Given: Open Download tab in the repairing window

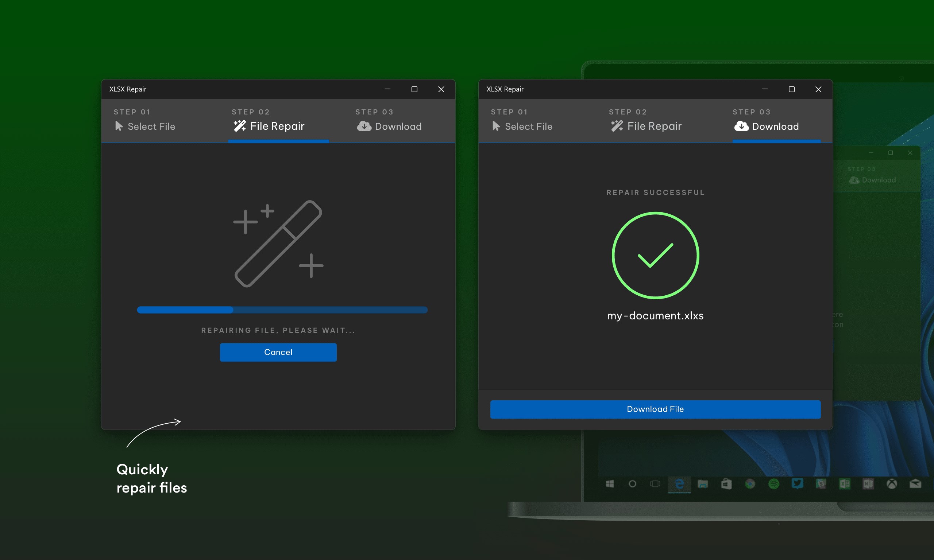Looking at the screenshot, I should (x=389, y=126).
